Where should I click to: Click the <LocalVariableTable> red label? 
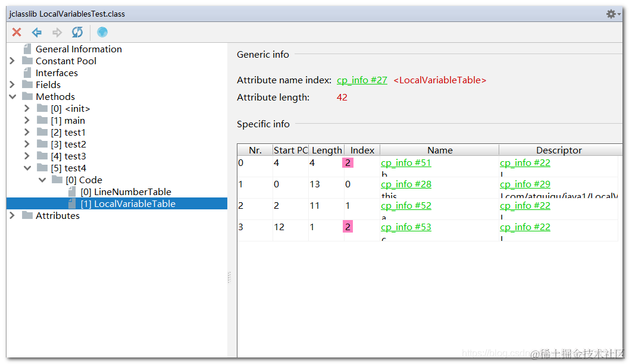pos(440,80)
